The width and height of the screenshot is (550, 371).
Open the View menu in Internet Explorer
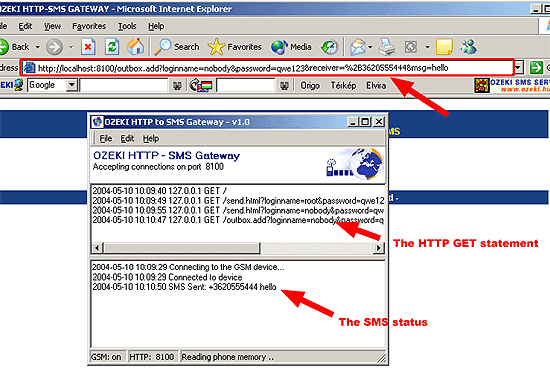coord(52,26)
